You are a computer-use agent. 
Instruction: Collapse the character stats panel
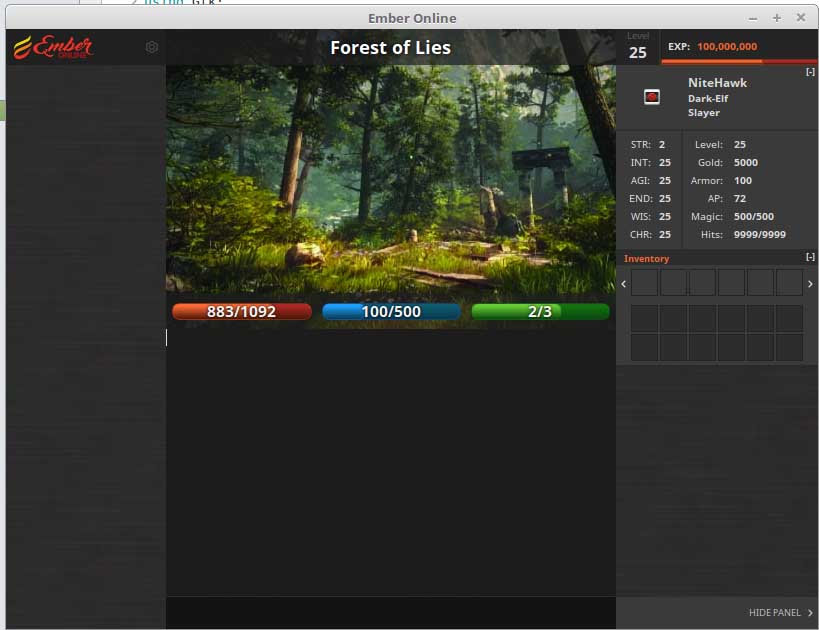[x=810, y=72]
